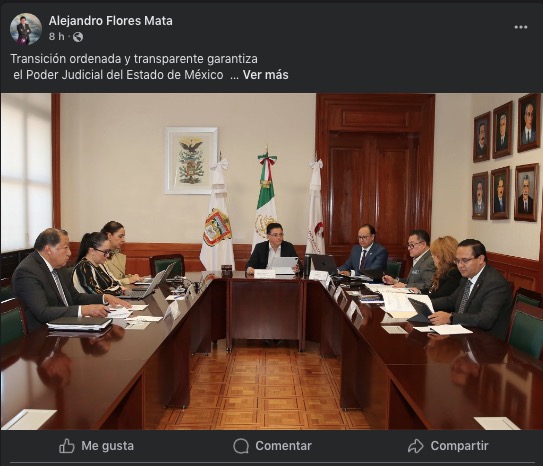Expand post text with Ver más
Image resolution: width=543 pixels, height=466 pixels.
click(x=265, y=75)
